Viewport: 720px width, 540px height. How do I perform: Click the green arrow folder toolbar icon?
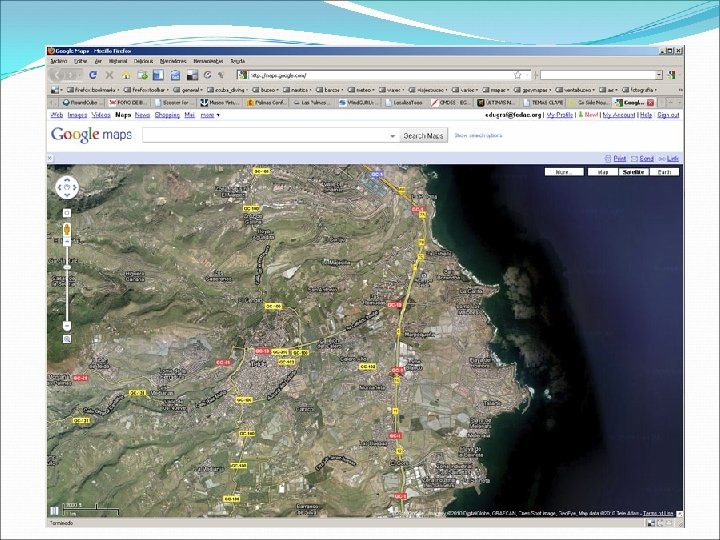[x=143, y=75]
